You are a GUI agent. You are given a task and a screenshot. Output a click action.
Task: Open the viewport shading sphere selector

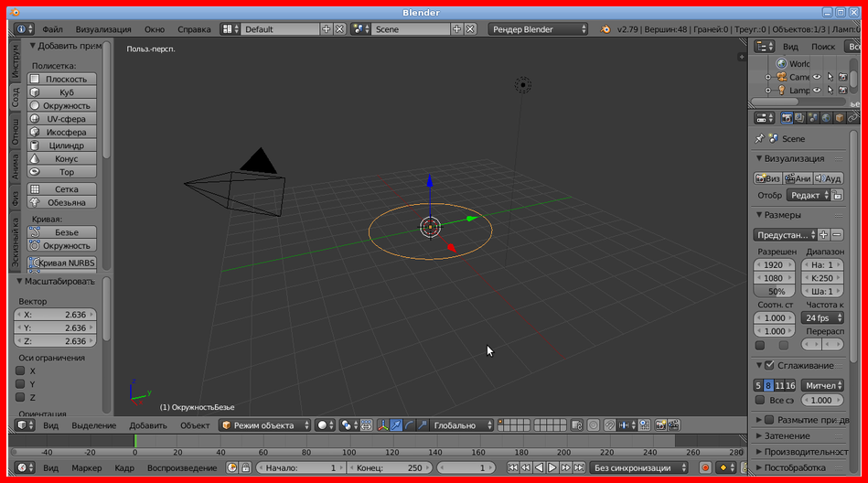coord(325,425)
